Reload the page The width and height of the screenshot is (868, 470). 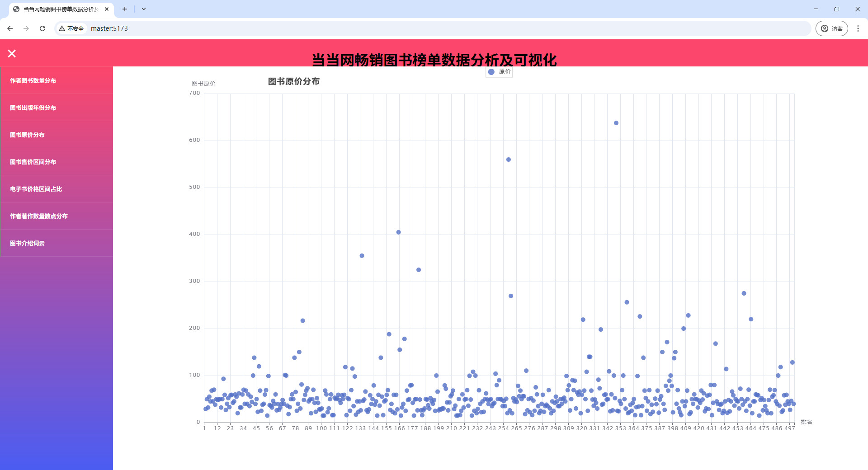42,28
